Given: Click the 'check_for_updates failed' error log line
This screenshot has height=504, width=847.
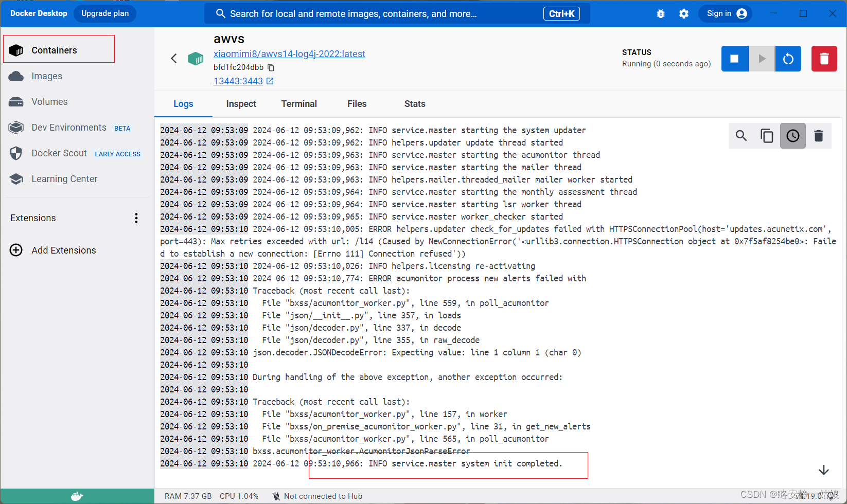Looking at the screenshot, I should click(498, 241).
